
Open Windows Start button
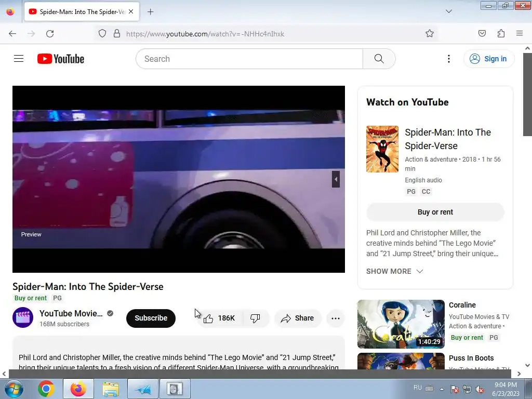[x=14, y=389]
